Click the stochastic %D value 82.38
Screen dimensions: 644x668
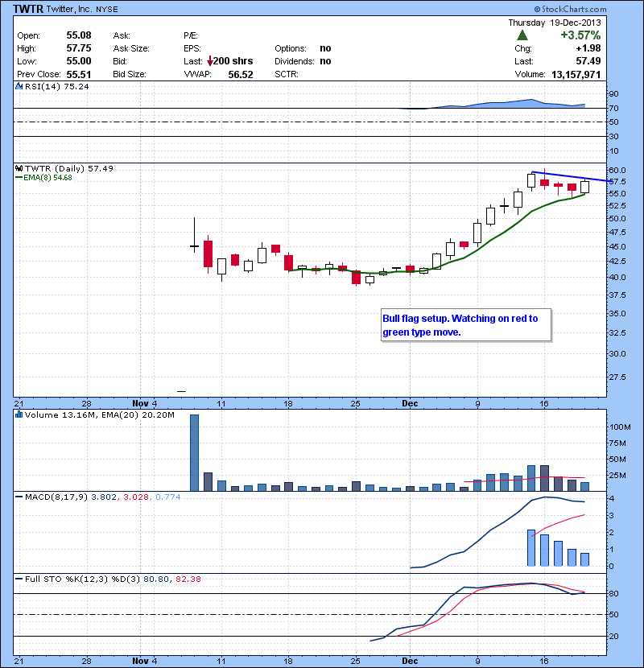(188, 579)
